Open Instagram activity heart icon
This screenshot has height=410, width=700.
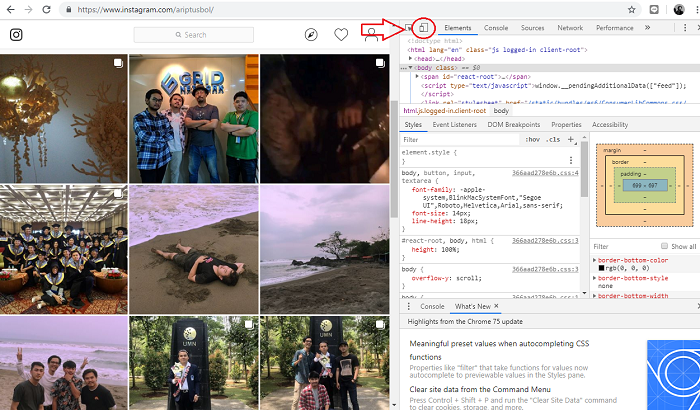[341, 34]
